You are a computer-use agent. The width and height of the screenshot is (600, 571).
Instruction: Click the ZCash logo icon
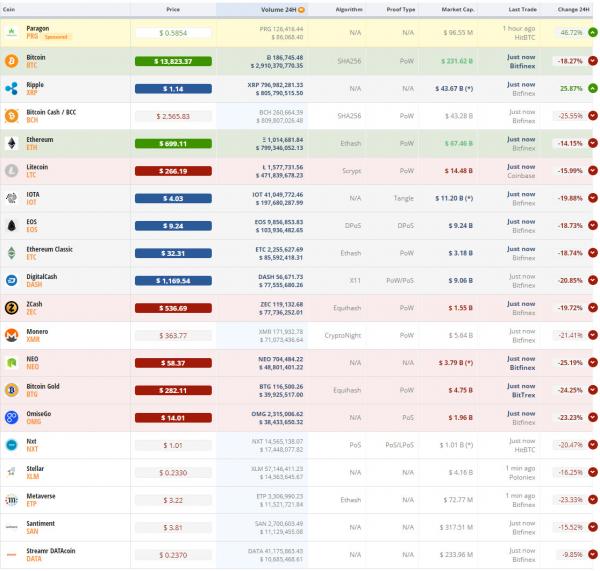(11, 308)
